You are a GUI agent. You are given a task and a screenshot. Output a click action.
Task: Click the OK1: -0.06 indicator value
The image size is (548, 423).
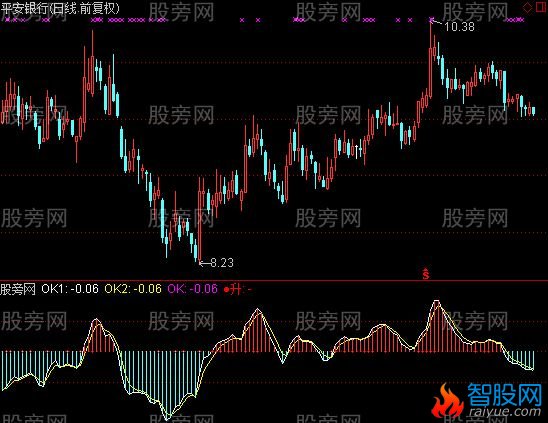(70, 289)
